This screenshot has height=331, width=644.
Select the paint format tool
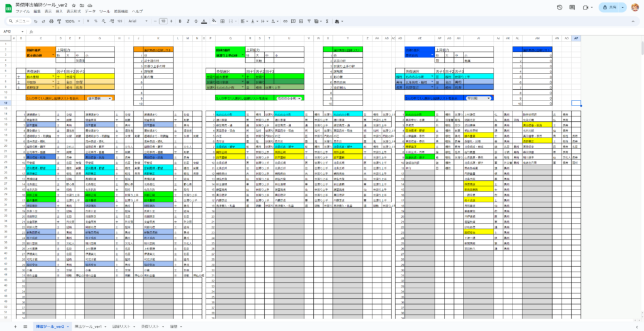point(57,21)
